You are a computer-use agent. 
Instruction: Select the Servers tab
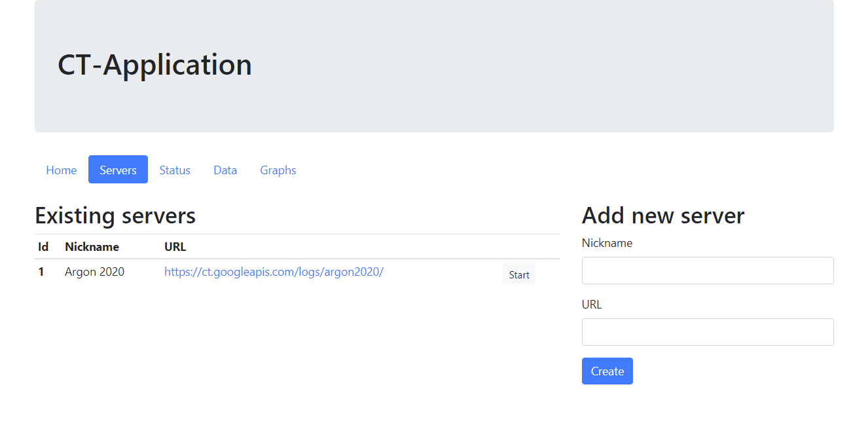[x=118, y=170]
